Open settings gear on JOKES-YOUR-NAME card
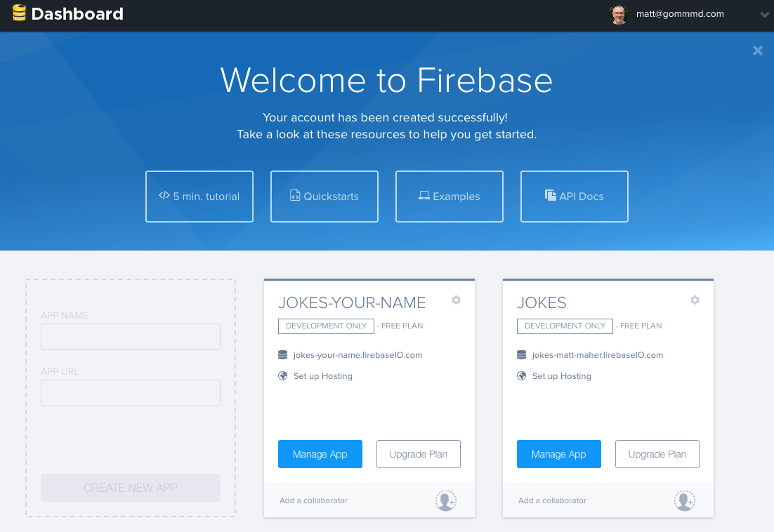This screenshot has height=532, width=774. [456, 300]
